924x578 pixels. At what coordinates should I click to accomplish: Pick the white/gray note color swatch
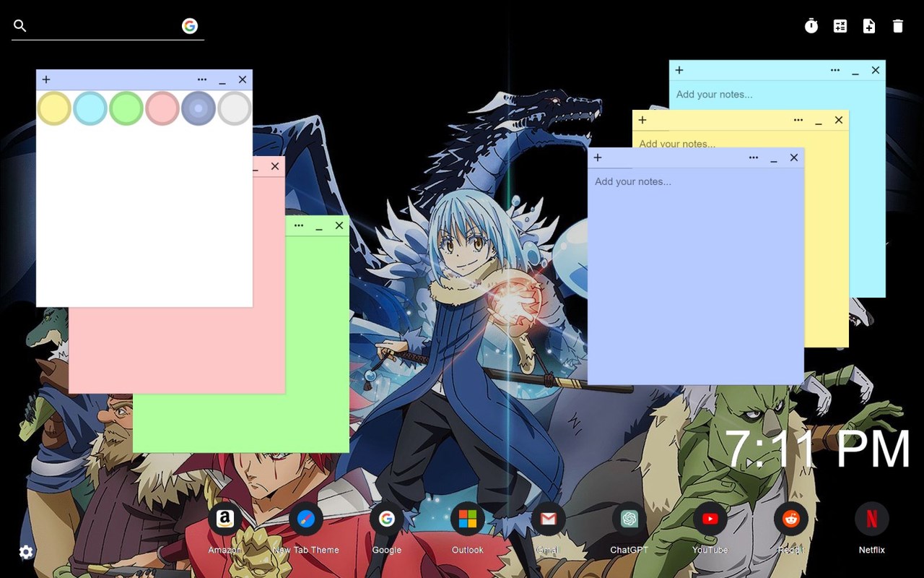tap(235, 108)
